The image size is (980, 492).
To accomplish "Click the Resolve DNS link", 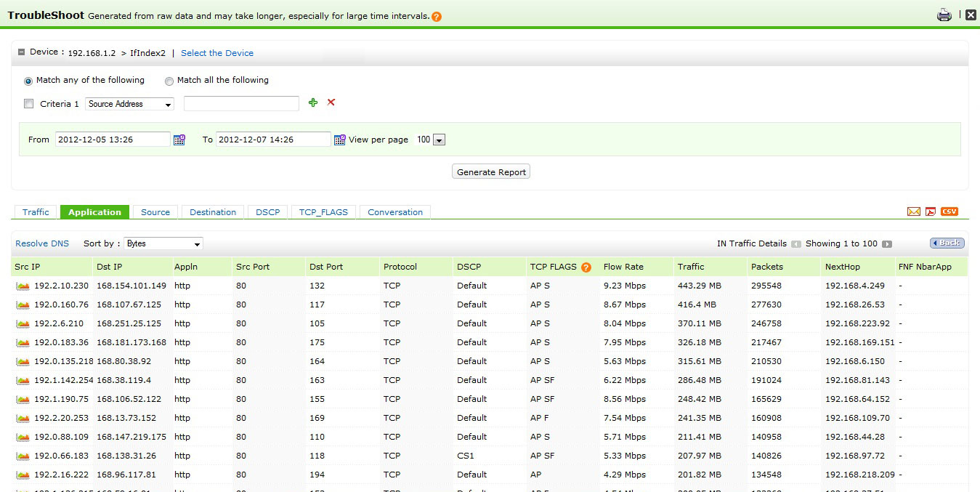I will [41, 243].
